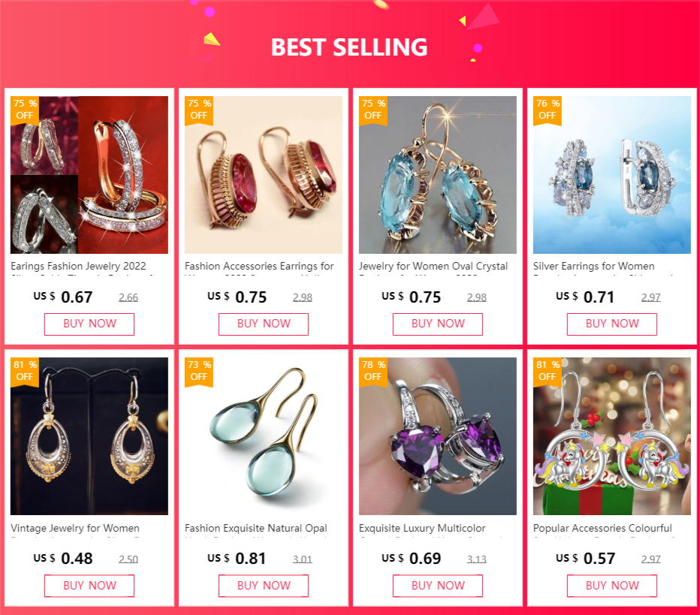Click BUY NOW for Popular Accessories Colourful earrings
Screen dimensions: 700x615
click(612, 586)
